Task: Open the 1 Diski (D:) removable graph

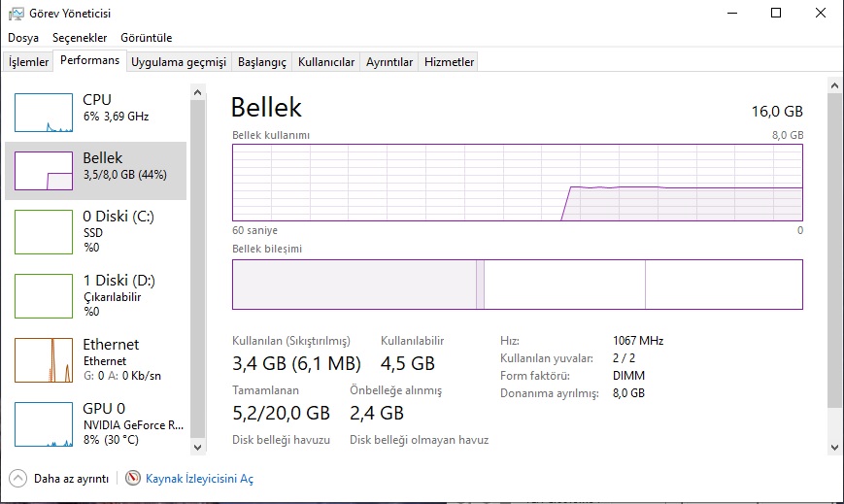Action: [44, 296]
